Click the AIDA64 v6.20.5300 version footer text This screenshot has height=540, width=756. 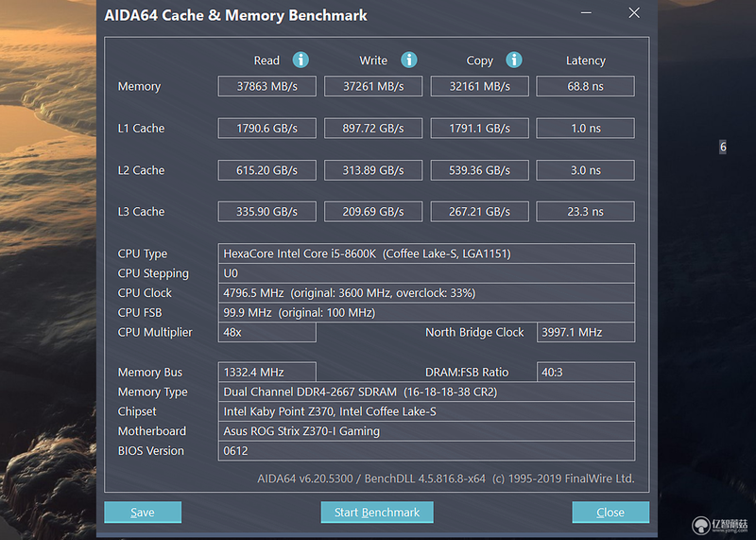(446, 479)
